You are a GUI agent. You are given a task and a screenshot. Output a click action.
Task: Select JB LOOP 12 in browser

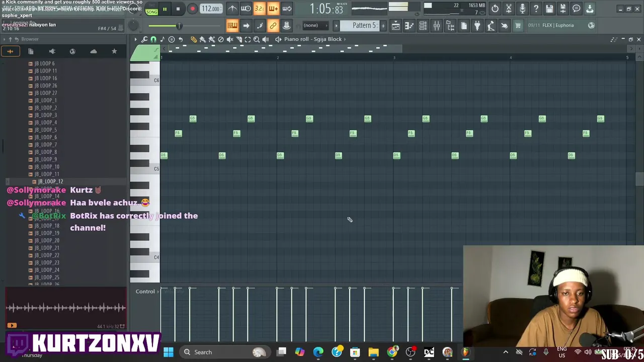pos(50,182)
